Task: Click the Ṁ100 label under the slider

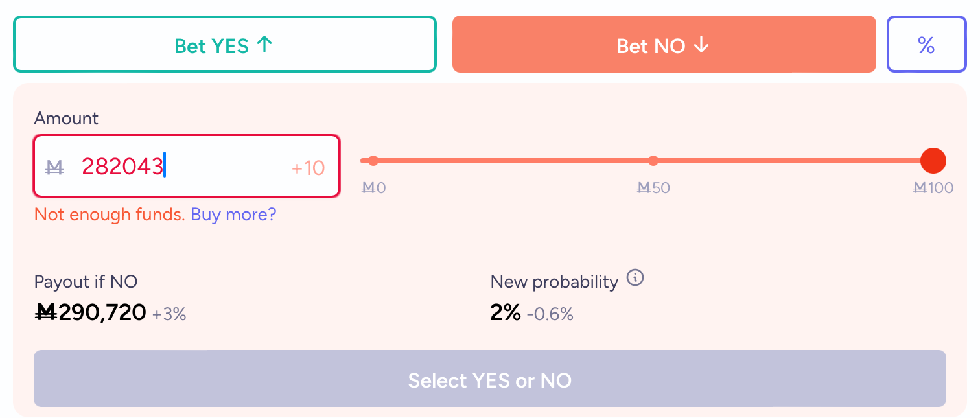Action: tap(933, 188)
